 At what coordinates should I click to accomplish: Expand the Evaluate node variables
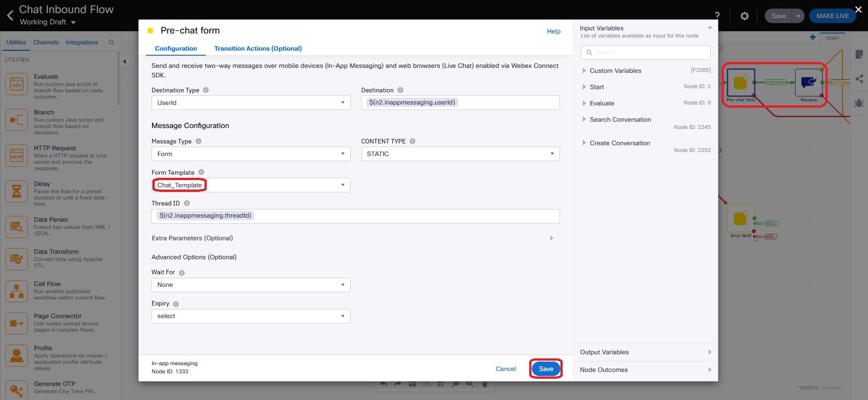pyautogui.click(x=584, y=103)
